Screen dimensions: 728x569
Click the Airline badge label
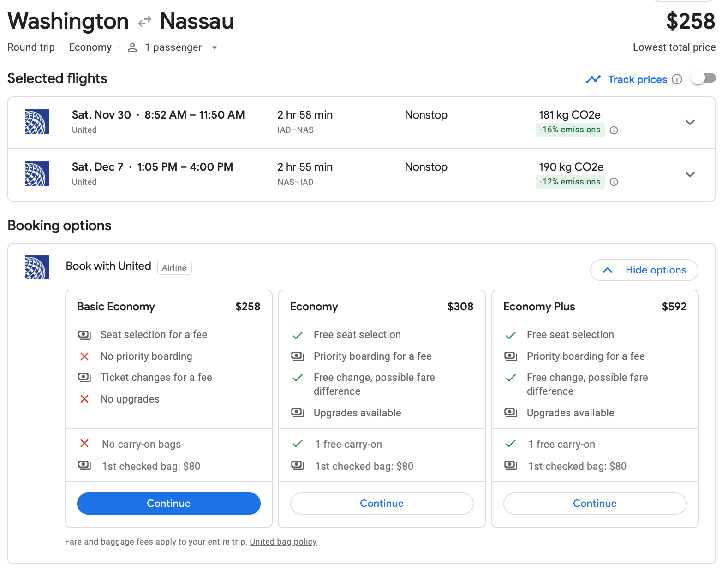point(174,268)
